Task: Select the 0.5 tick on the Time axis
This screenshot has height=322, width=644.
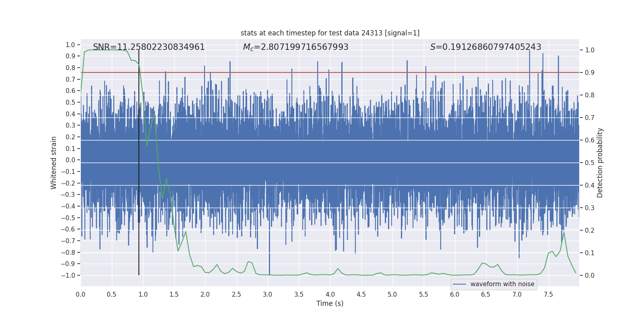Action: pos(112,294)
